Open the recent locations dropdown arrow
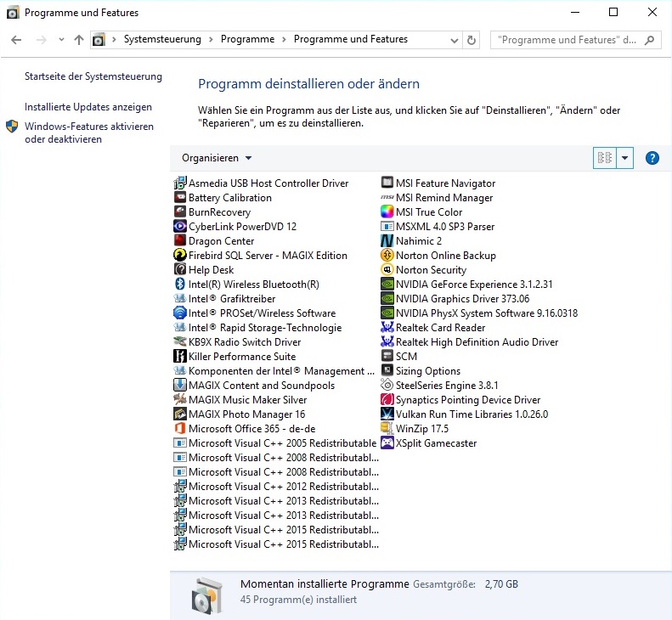Screen dimensions: 672x620 point(61,40)
